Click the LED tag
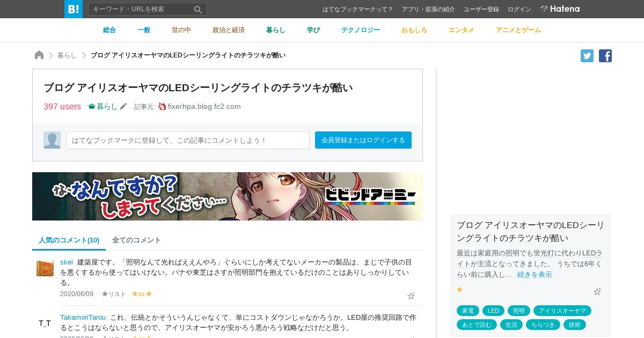 (x=493, y=311)
